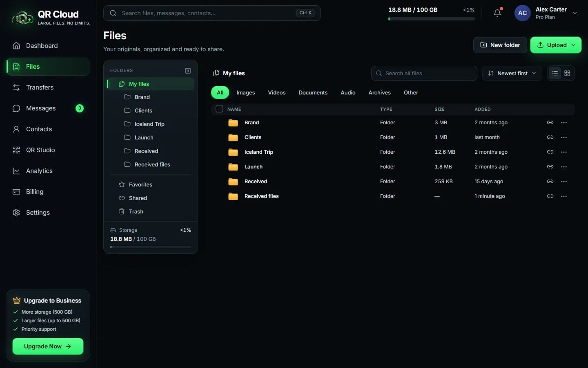Focus the Search all files field
The width and height of the screenshot is (588, 368).
click(x=424, y=73)
